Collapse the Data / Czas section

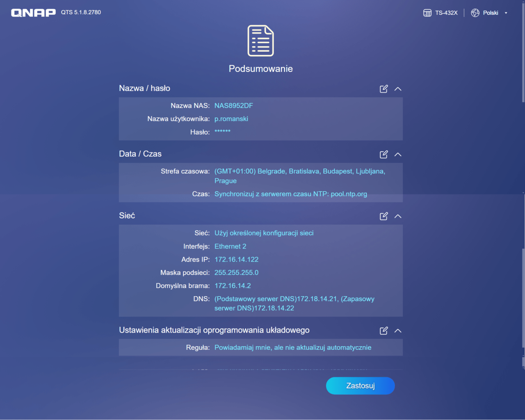398,154
